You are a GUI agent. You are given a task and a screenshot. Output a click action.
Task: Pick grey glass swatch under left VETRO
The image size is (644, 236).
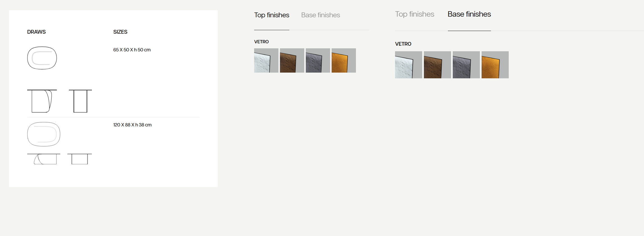tap(318, 61)
